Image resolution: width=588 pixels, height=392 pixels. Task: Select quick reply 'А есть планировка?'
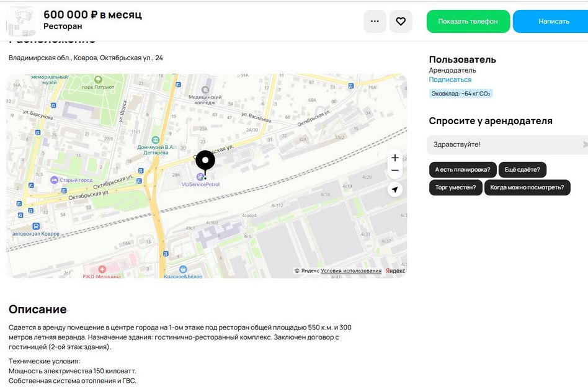(462, 170)
